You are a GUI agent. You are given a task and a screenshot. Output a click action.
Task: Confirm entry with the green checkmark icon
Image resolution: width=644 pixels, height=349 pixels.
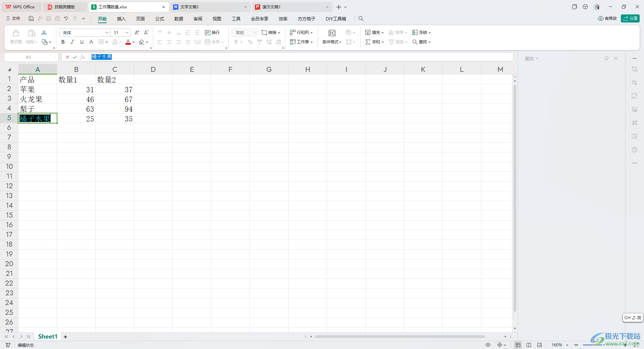coord(75,57)
